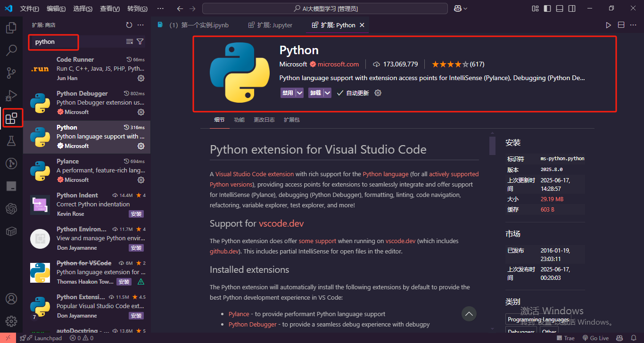Open the 卸载 dropdown arrow for Python extension
644x343 pixels.
click(327, 93)
